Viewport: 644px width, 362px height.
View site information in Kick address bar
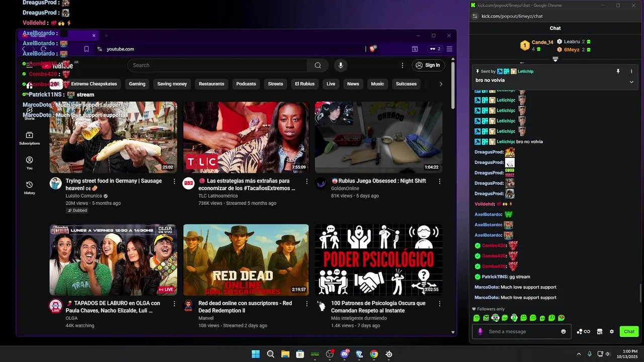(474, 16)
